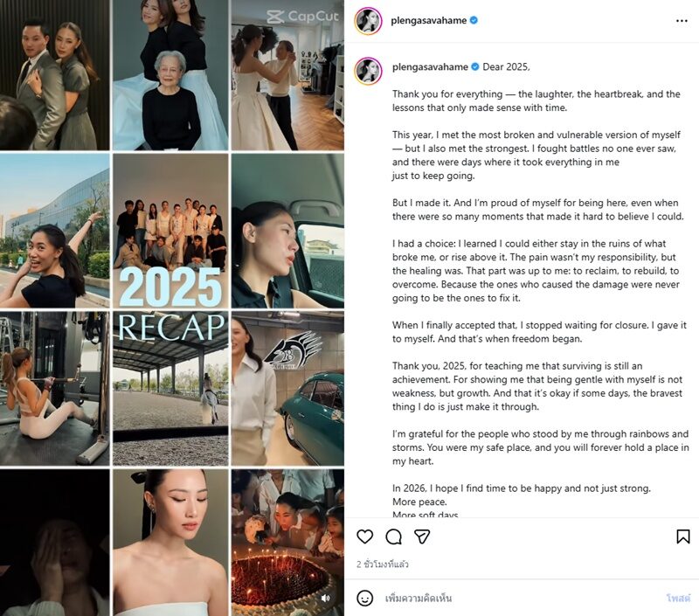This screenshot has width=699, height=616.
Task: Click the verified badge in header
Action: coord(474,20)
